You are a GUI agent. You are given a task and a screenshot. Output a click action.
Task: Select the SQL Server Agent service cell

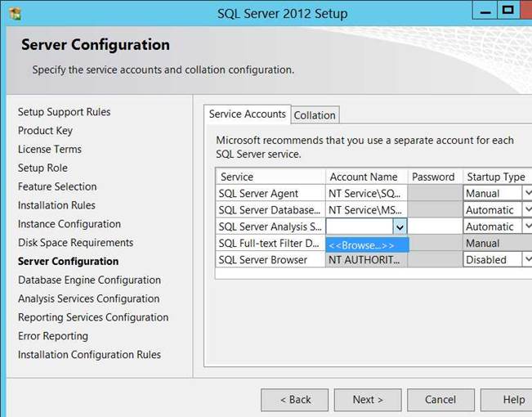click(270, 193)
